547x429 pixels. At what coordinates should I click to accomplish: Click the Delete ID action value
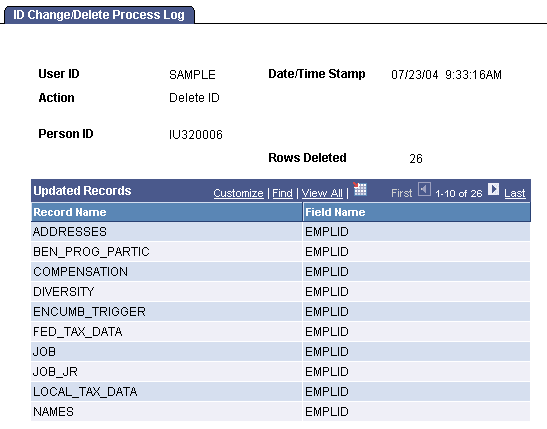click(x=194, y=98)
